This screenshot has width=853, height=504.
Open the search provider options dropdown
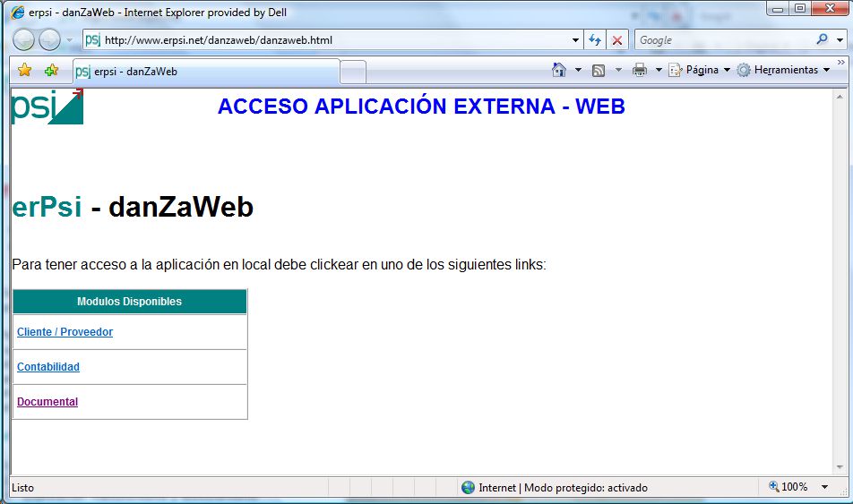click(x=840, y=40)
